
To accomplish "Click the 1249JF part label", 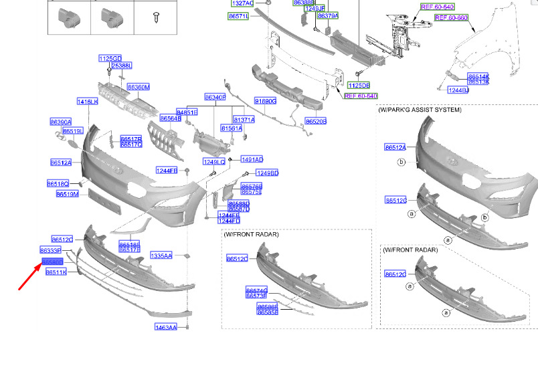I will tap(315, 9).
